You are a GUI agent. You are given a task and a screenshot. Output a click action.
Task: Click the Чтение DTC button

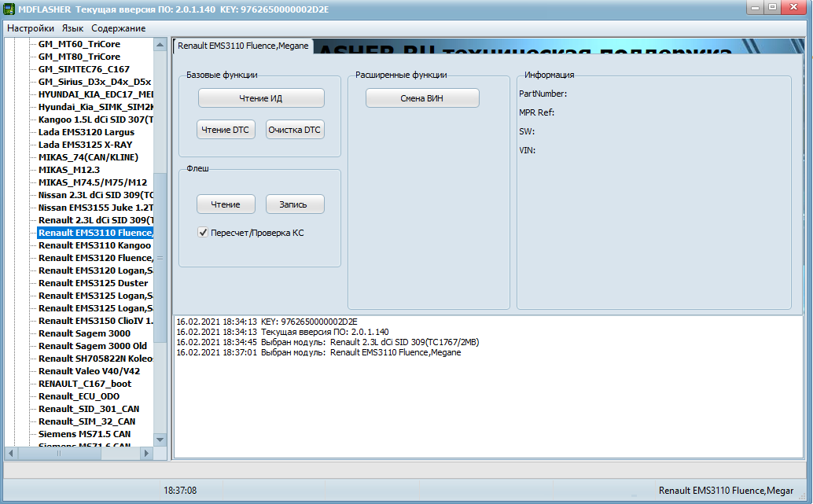click(226, 130)
